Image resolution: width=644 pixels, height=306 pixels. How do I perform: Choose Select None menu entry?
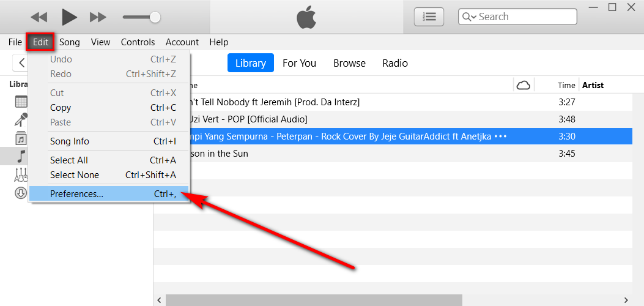click(x=109, y=175)
